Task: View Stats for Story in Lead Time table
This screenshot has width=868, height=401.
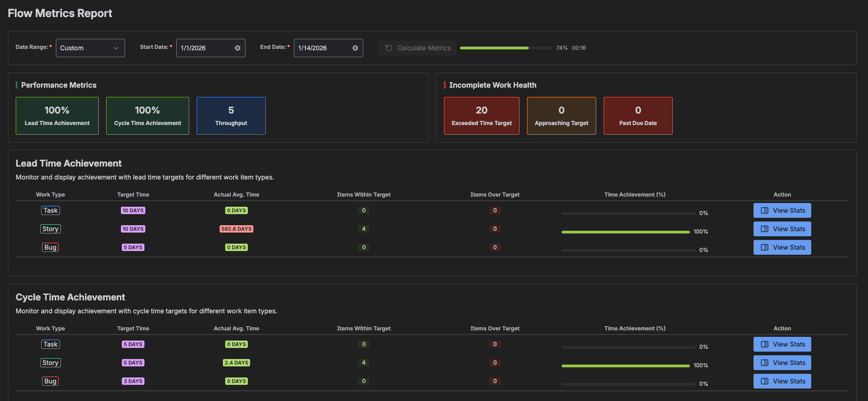Action: pos(782,229)
